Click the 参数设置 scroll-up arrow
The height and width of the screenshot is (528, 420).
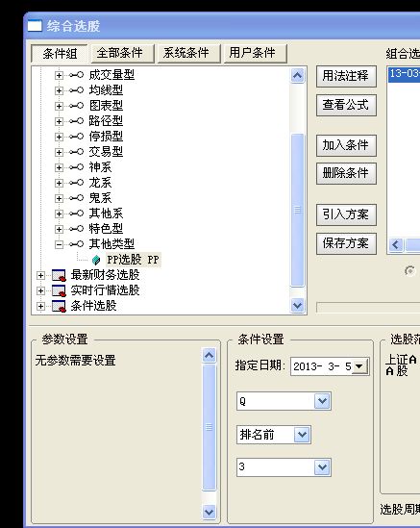(x=209, y=356)
